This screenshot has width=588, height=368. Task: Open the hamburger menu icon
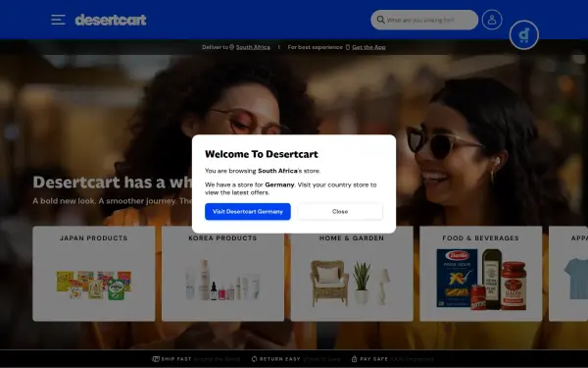(58, 20)
